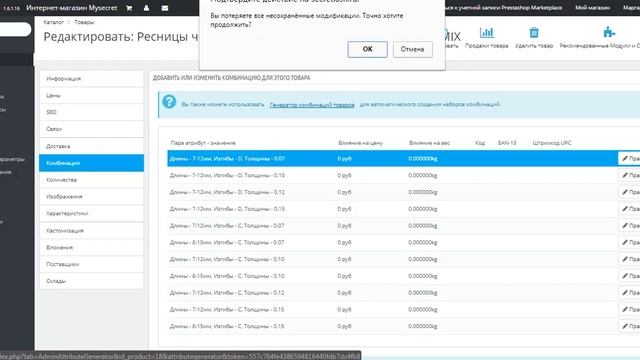Select the active Комбинации tab
This screenshot has height=360, width=640.
(91, 163)
